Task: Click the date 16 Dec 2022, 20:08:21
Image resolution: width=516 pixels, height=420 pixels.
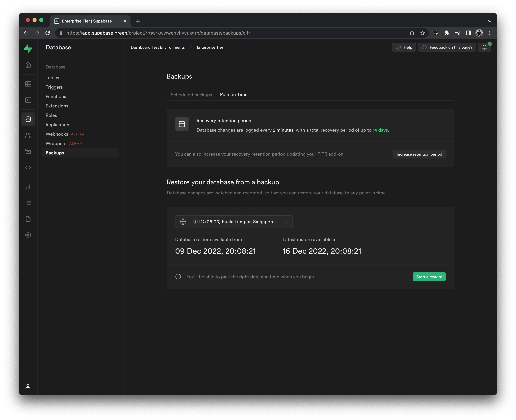Action: pyautogui.click(x=322, y=251)
